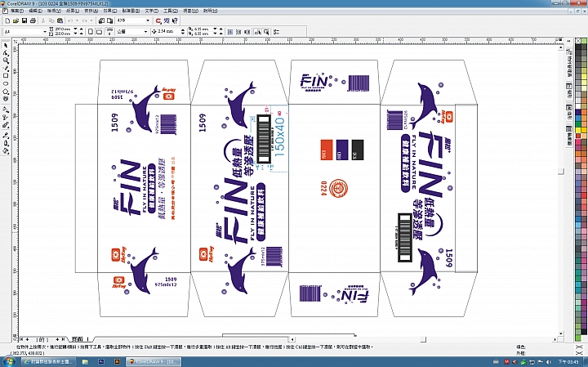Select the Zoom tool in toolbox
Image resolution: width=588 pixels, height=367 pixels.
tap(5, 60)
